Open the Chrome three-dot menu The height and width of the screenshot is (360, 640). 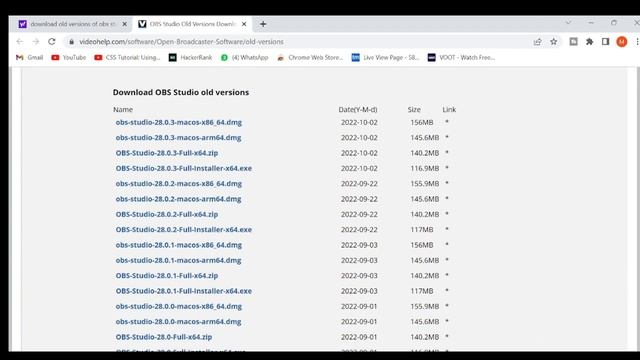637,42
